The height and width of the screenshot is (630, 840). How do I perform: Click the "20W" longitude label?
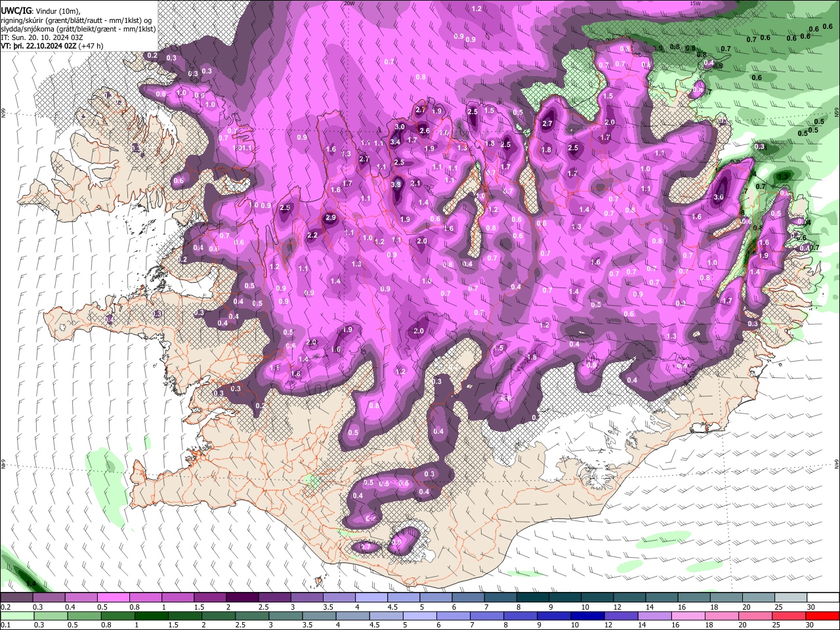pos(349,3)
